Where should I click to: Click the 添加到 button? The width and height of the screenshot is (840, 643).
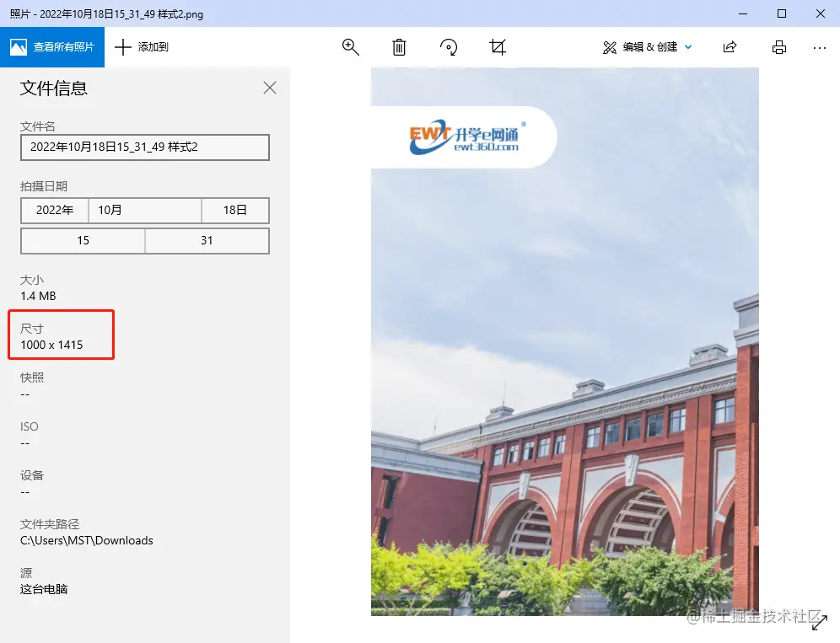(x=142, y=47)
